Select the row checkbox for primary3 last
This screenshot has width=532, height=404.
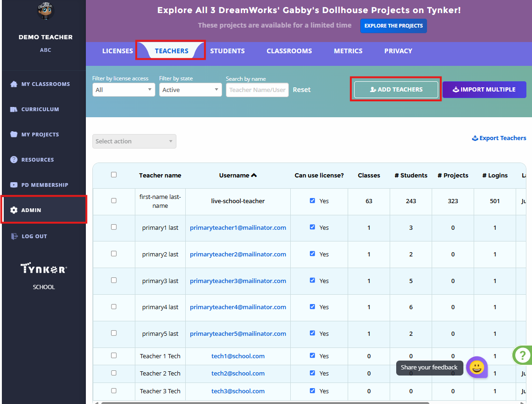point(114,280)
